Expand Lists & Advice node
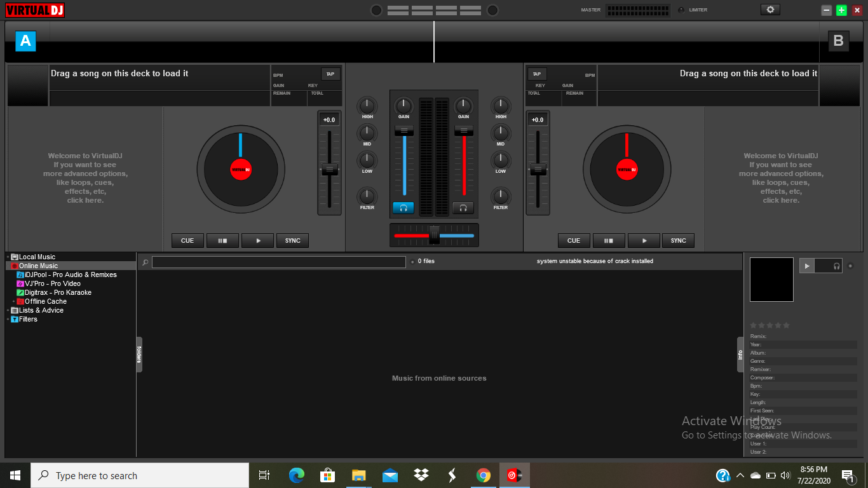This screenshot has width=868, height=488. [8, 311]
